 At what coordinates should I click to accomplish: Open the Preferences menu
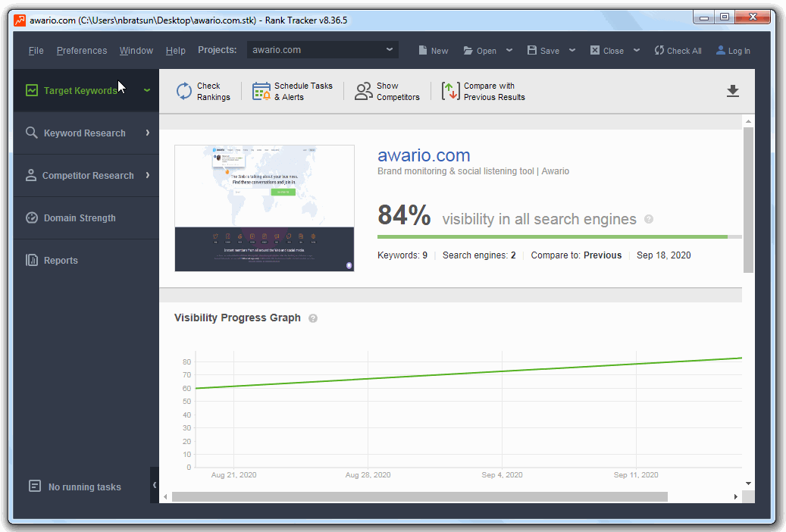tap(82, 51)
